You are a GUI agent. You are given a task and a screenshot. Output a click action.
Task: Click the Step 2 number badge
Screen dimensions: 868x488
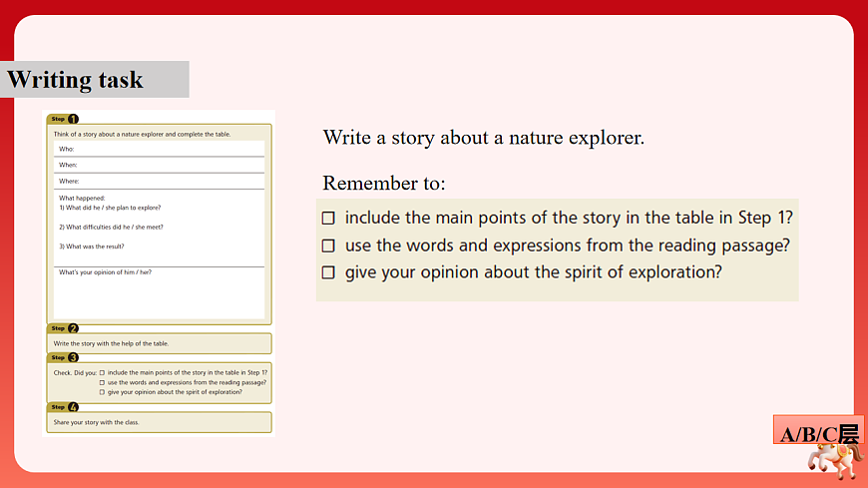click(73, 328)
